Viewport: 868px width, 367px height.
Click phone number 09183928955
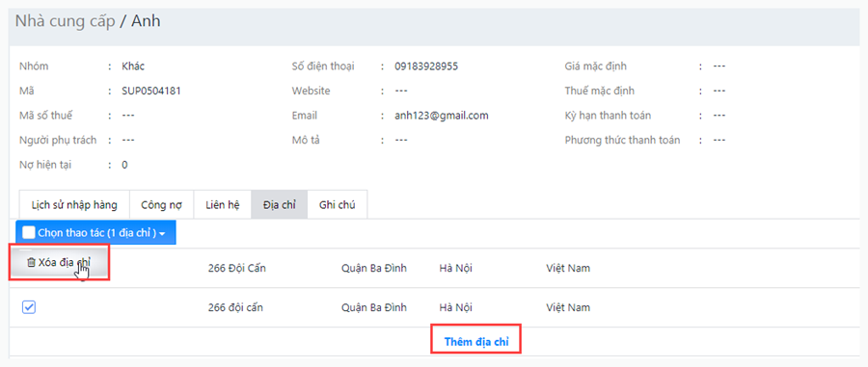pyautogui.click(x=426, y=66)
